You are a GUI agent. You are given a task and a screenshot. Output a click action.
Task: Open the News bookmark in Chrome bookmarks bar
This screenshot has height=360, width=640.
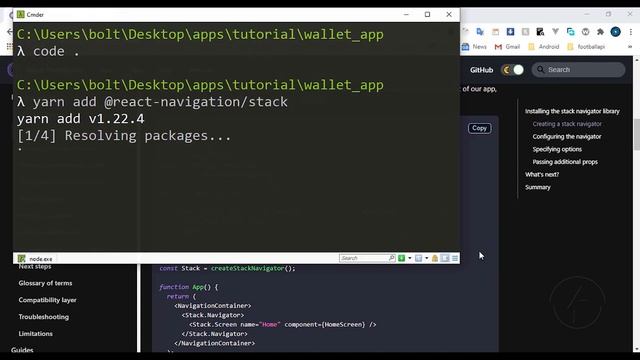pos(474,47)
